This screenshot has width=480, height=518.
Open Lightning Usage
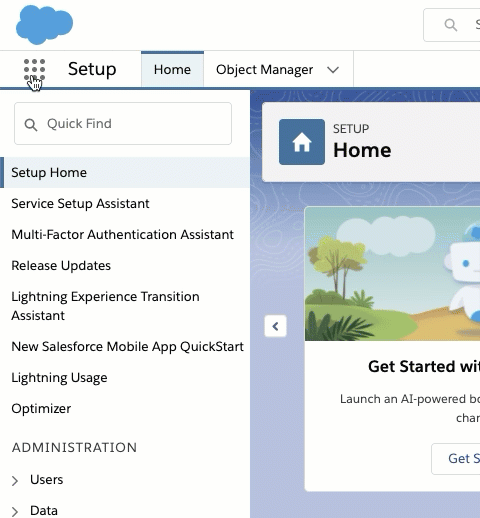point(59,378)
